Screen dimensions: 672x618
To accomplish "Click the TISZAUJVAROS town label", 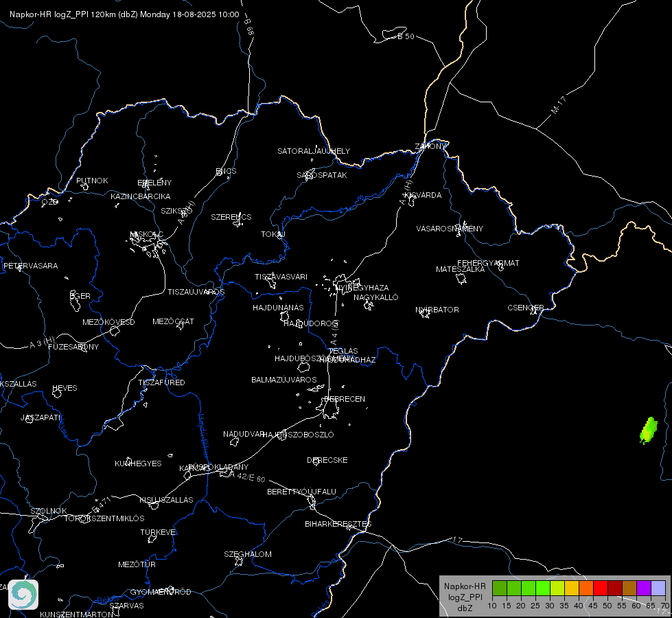I will [x=196, y=292].
